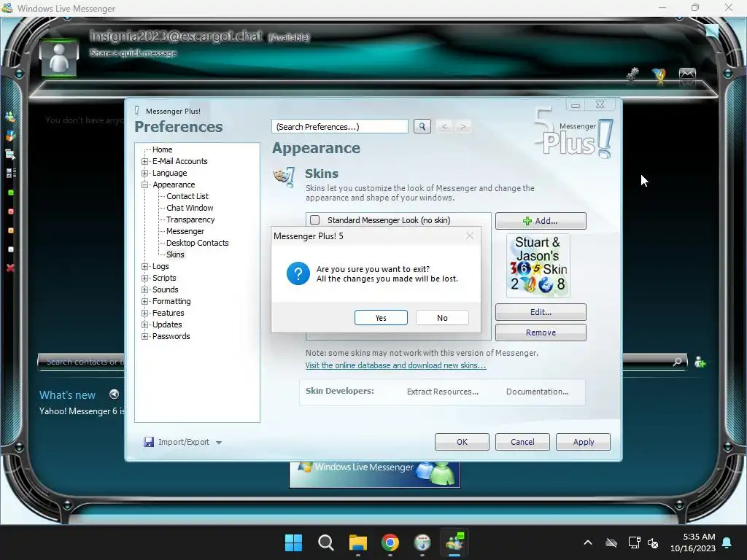The height and width of the screenshot is (560, 747).
Task: Expand the E-Mail Accounts tree node
Action: coord(145,161)
